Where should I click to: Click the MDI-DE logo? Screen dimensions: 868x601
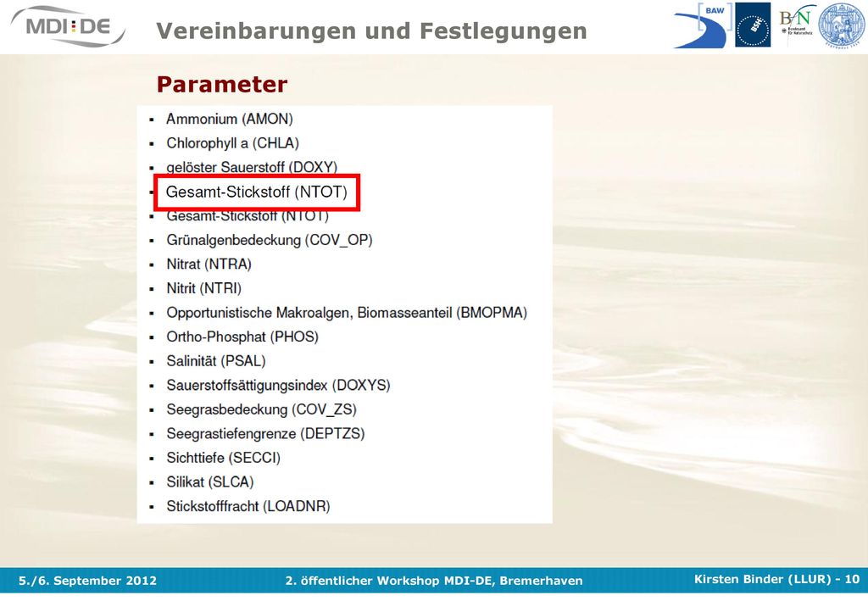(x=68, y=25)
